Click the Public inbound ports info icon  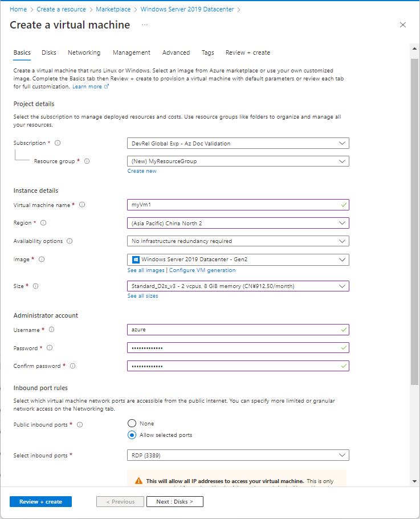tap(80, 425)
